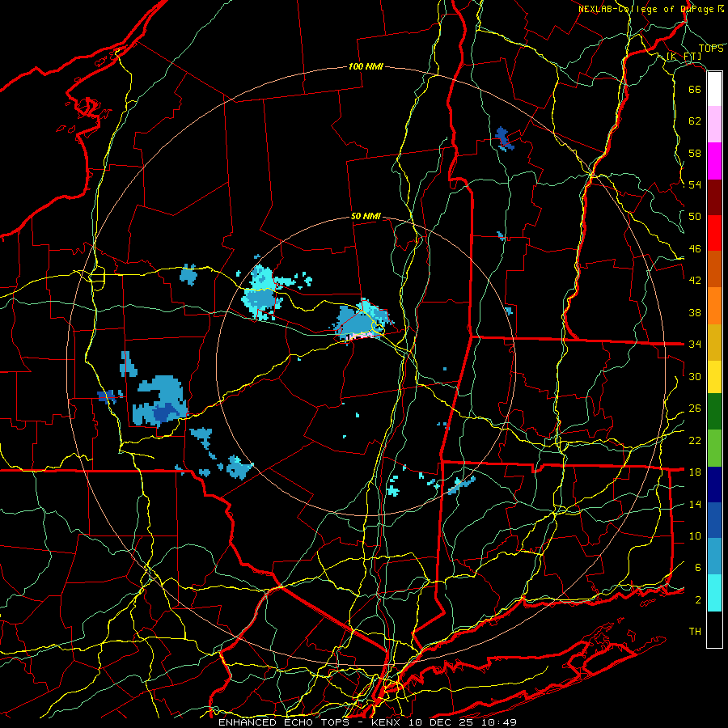Click the dark blue echo beyond the 50 NMI ring
This screenshot has width=728, height=728.
pyautogui.click(x=504, y=138)
